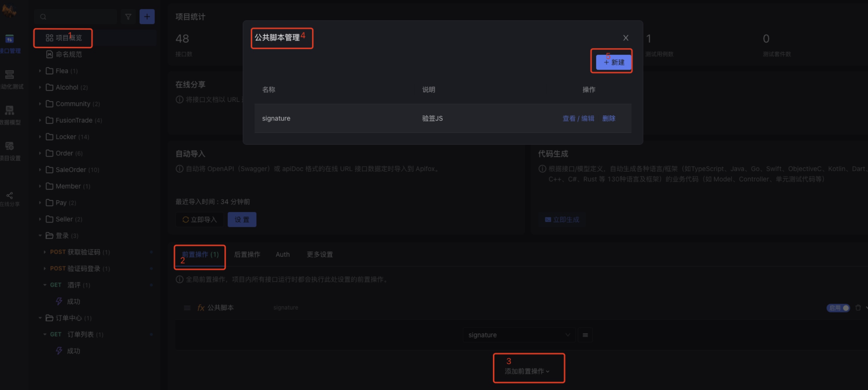
Task: Toggle the 启用 switch off
Action: pos(838,308)
